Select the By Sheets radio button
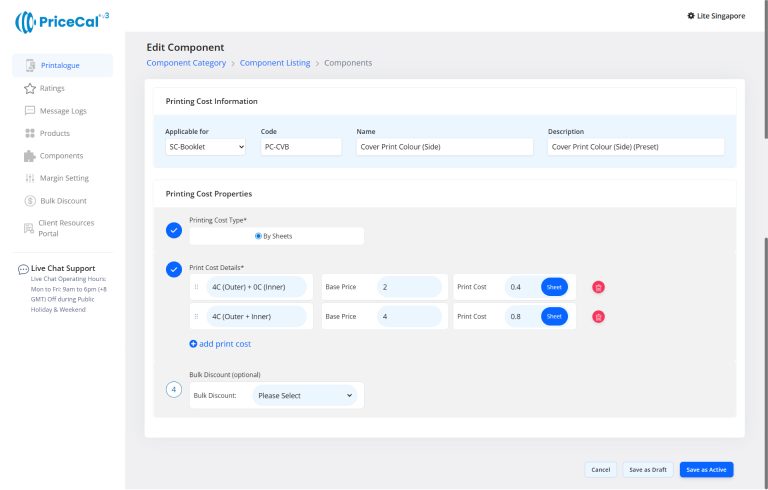768x490 pixels. (259, 236)
